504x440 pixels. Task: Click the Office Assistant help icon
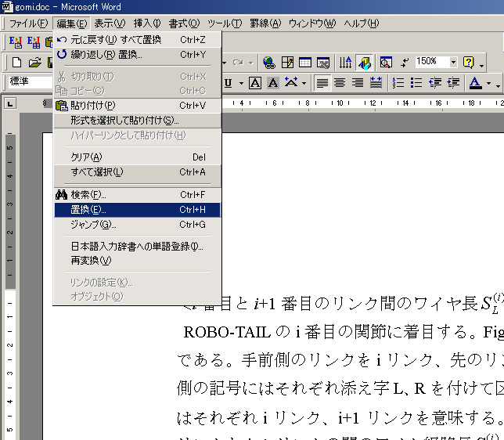[x=468, y=63]
